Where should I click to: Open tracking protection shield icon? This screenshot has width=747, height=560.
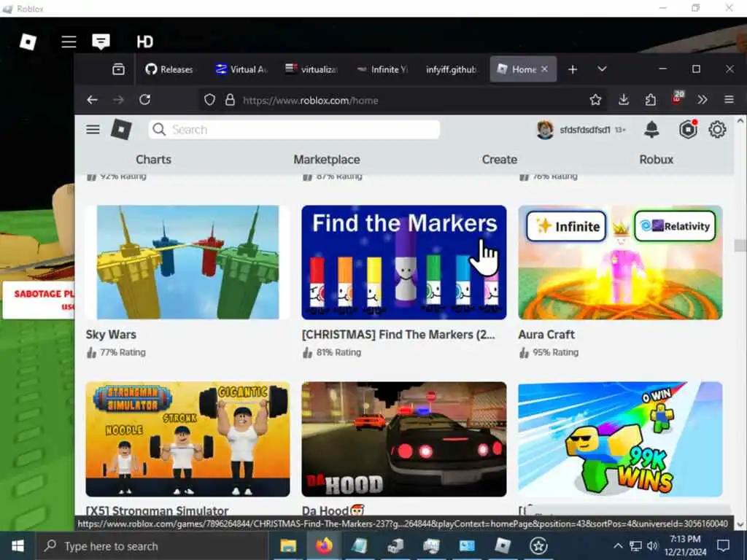click(209, 100)
